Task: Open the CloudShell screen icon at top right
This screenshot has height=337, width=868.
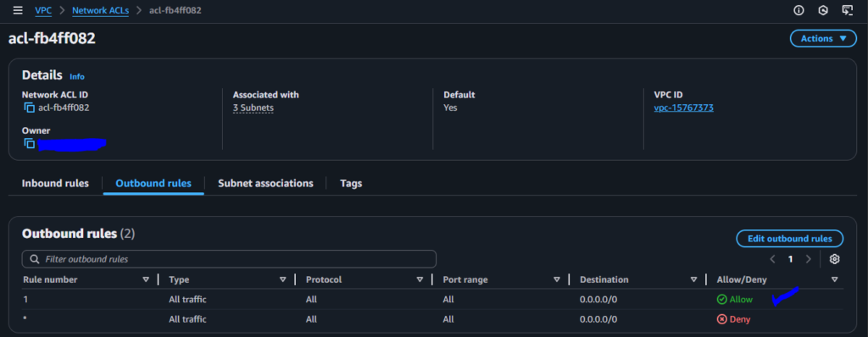Action: (x=847, y=10)
